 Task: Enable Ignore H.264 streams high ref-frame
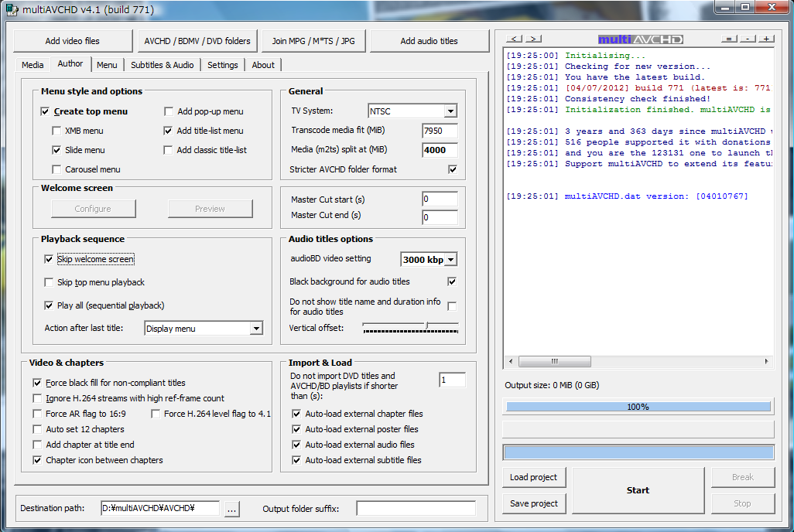[x=37, y=398]
